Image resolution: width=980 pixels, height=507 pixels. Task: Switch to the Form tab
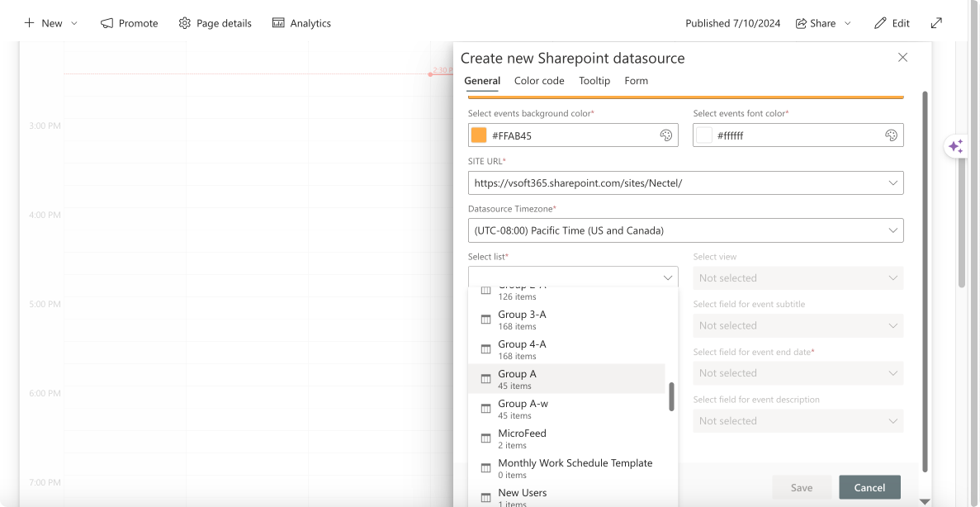637,81
